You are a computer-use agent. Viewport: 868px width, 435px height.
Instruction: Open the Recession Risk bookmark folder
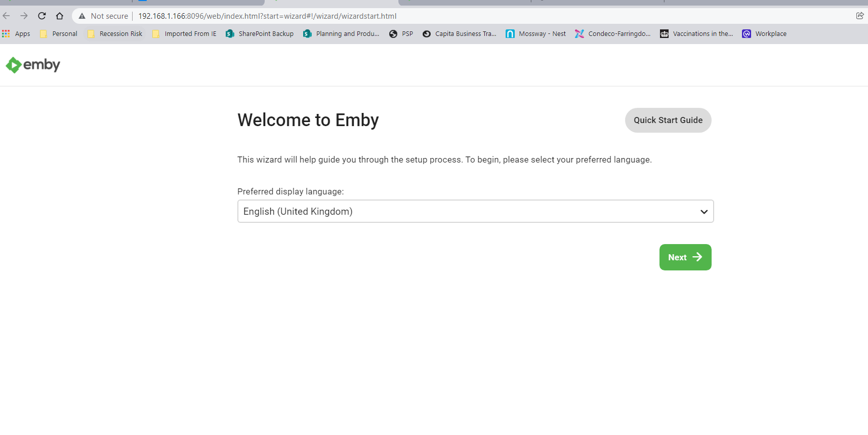115,34
